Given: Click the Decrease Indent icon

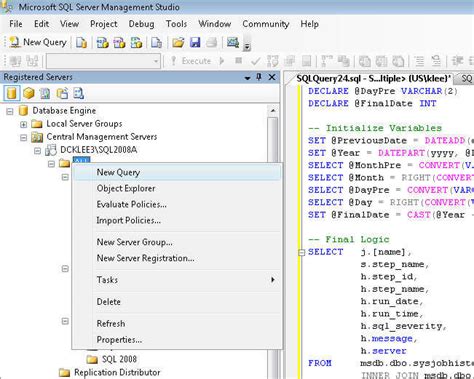Looking at the screenshot, I should tap(457, 61).
